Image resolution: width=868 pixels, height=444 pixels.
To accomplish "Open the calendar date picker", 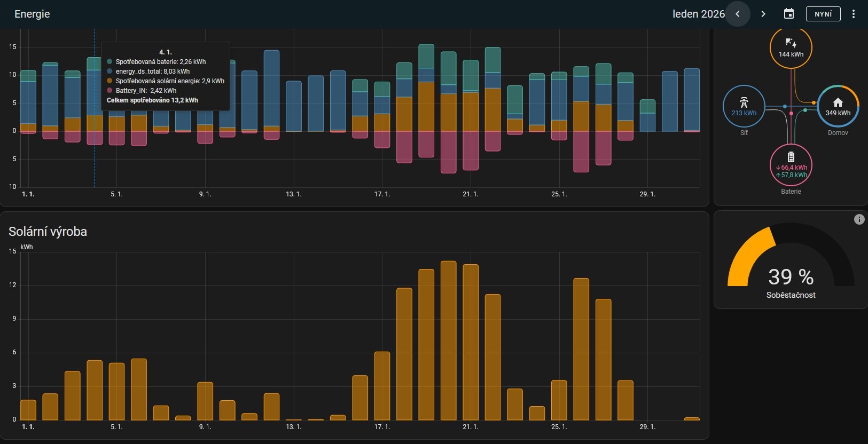I will tap(789, 14).
